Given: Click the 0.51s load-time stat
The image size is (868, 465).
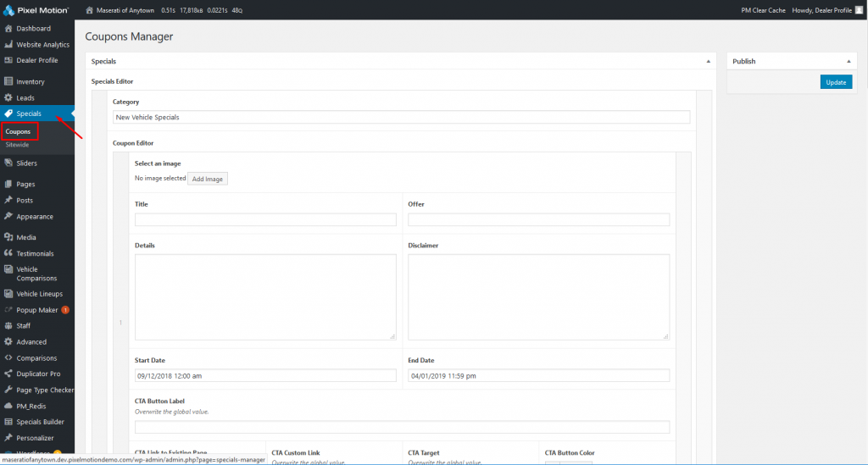Looking at the screenshot, I should [x=169, y=10].
